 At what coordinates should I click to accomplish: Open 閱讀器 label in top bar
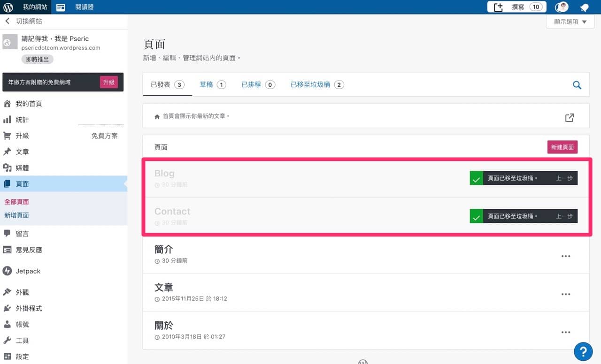pos(85,7)
